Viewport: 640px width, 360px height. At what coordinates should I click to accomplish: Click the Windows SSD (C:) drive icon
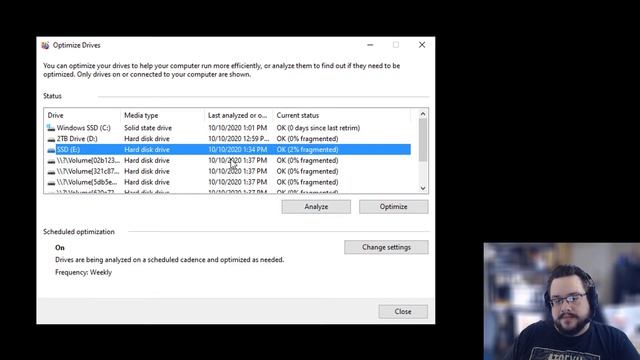(x=51, y=128)
